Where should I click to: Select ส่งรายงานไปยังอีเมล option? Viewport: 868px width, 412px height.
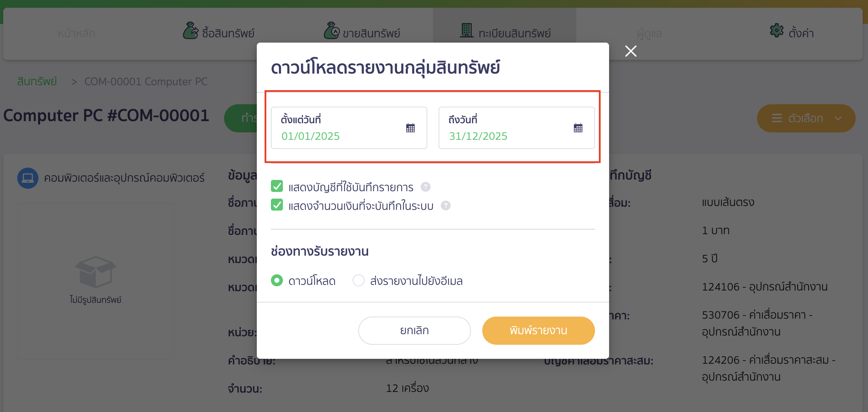(x=358, y=280)
